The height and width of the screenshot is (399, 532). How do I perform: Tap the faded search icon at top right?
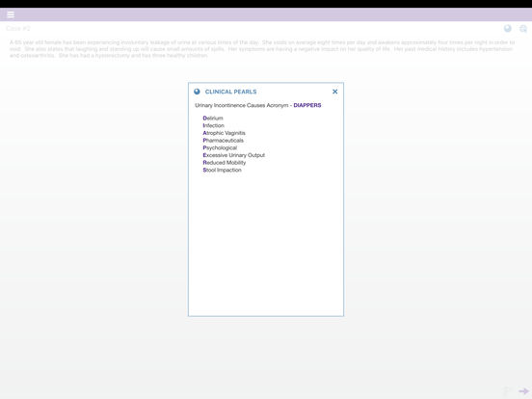tap(523, 29)
